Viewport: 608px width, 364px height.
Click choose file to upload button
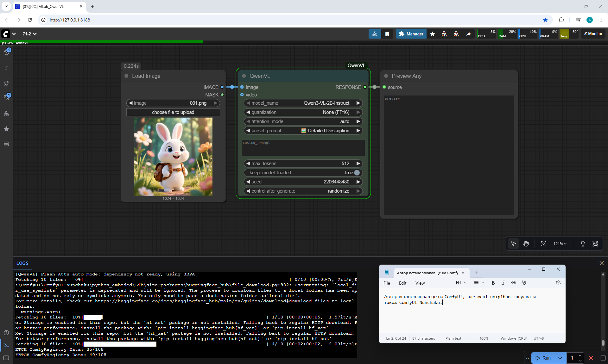click(x=173, y=112)
